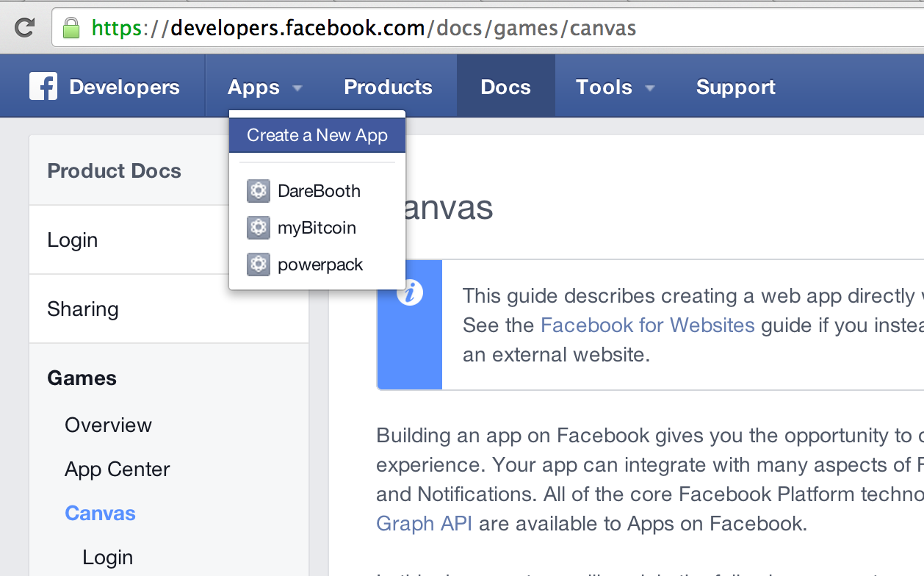Open Login under Canvas
The image size is (924, 576).
107,558
